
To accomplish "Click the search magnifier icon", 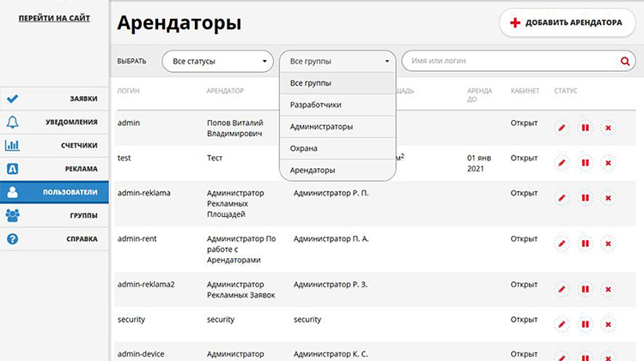I will tap(624, 62).
